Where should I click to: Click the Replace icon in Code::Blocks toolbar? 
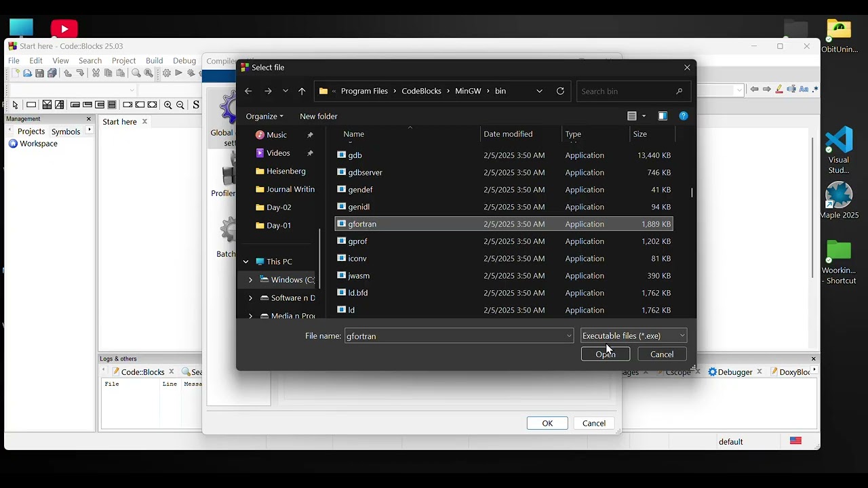pyautogui.click(x=148, y=73)
